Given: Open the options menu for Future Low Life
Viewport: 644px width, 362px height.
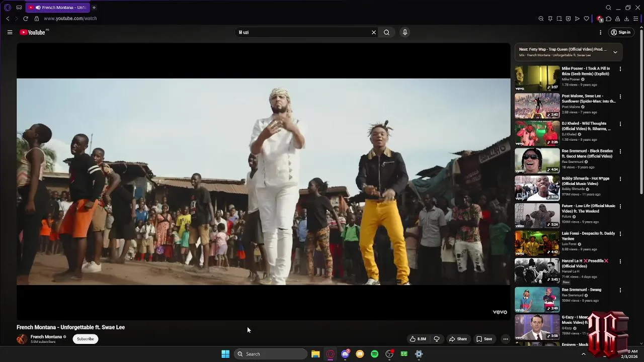Looking at the screenshot, I should (620, 206).
